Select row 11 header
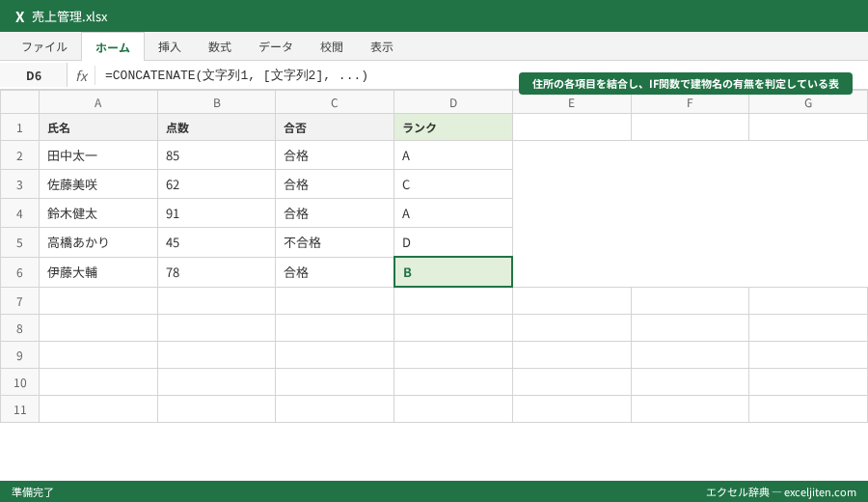868x502 pixels. [x=19, y=409]
